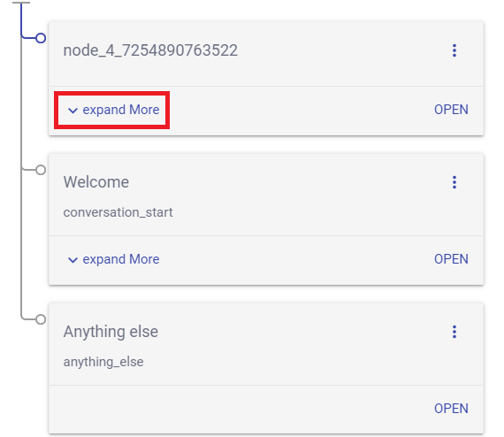Select the node_4 tree connector circle
This screenshot has height=437, width=504.
[41, 38]
